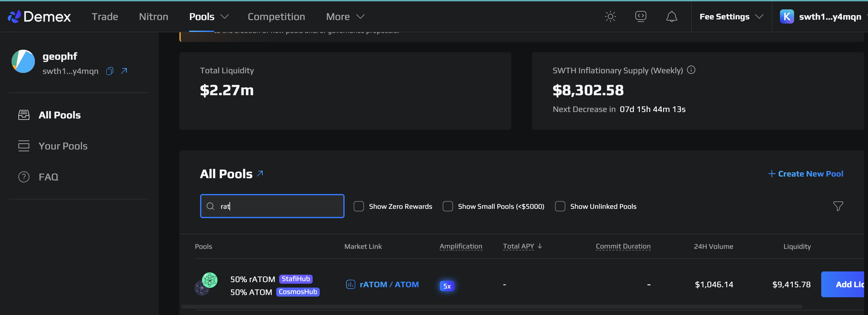The image size is (868, 315).
Task: Open All Pools external link arrow
Action: (260, 174)
